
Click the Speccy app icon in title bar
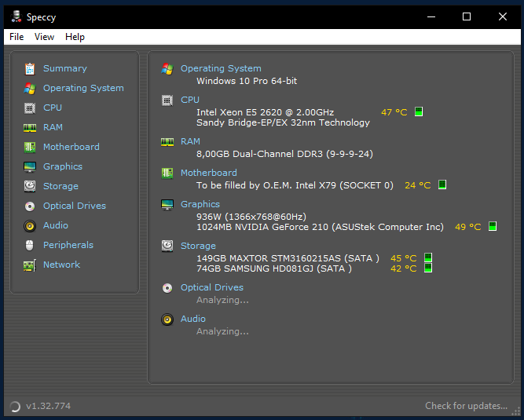point(16,16)
